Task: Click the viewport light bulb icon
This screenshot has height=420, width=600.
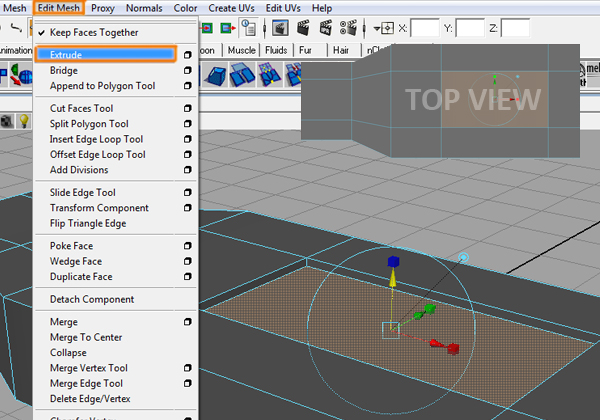Action: point(24,121)
